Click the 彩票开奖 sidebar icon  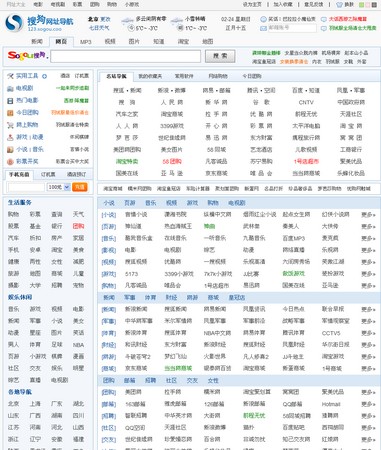click(x=10, y=162)
